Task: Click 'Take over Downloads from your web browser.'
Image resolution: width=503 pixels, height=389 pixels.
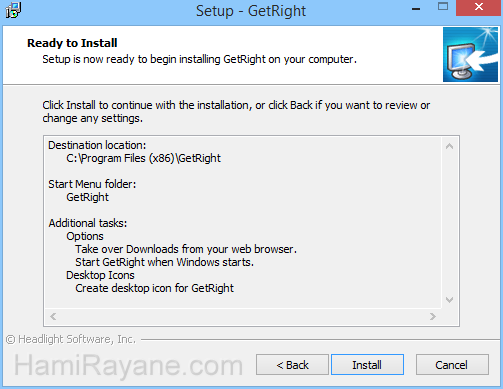Action: (x=186, y=249)
